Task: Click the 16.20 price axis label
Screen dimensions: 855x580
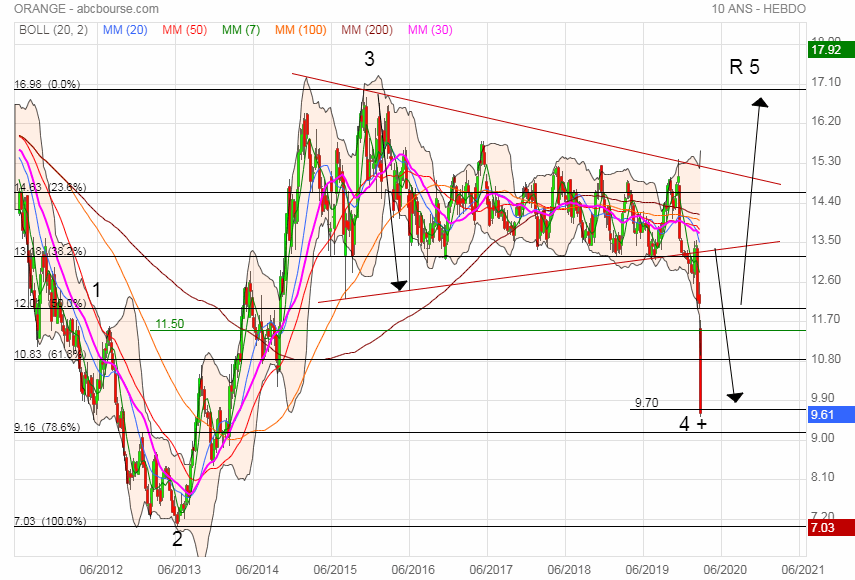Action: 826,121
